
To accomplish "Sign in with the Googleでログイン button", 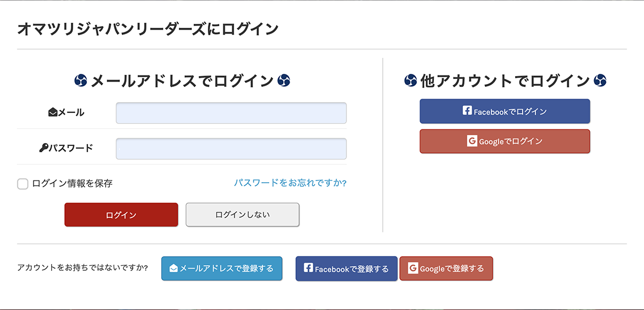I will (x=505, y=141).
